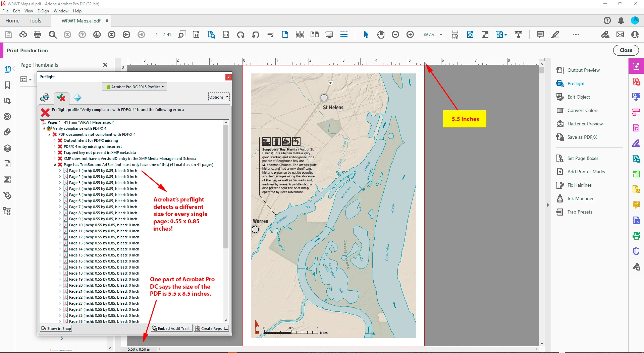Screen dimensions: 644x353
Task: Open the Attachments paperclip panel
Action: click(7, 132)
